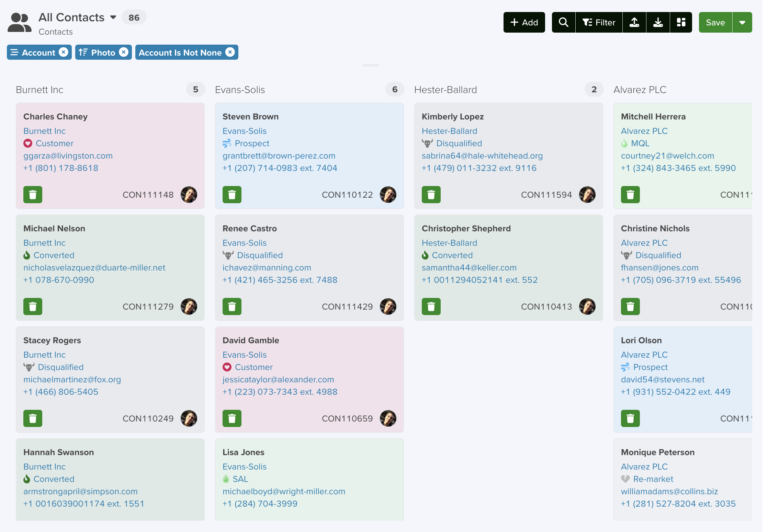Viewport: 768px width, 532px height.
Task: Open Burnett Inc link on Stacey Rogers card
Action: point(44,355)
